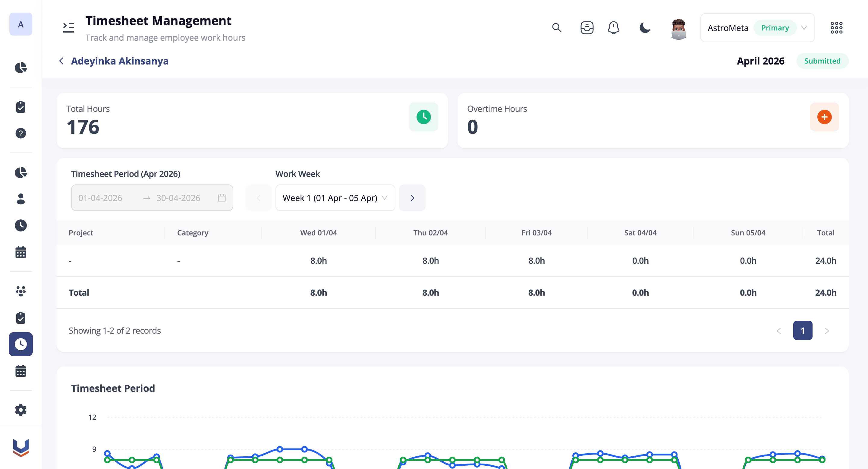Click the orange plus Overtime Hours icon

click(x=824, y=117)
